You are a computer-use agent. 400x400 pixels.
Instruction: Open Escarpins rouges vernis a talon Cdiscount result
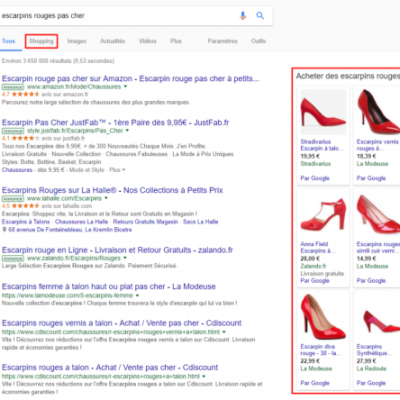pyautogui.click(x=122, y=323)
